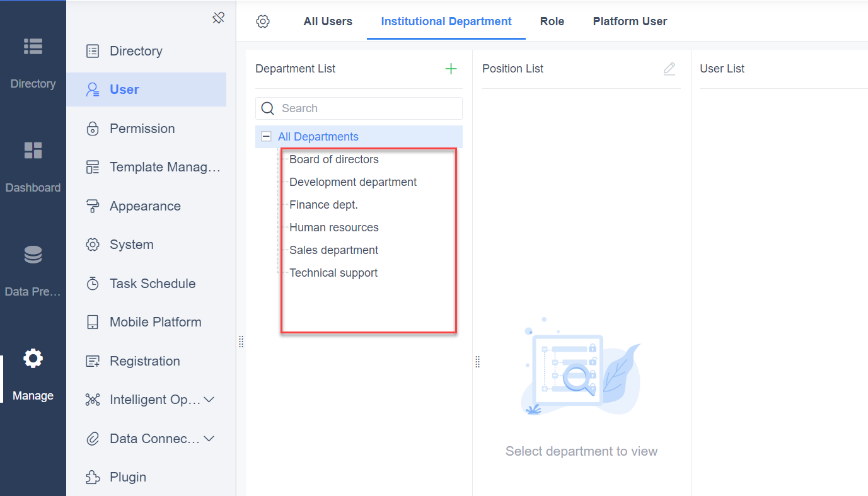This screenshot has height=496, width=868.
Task: Collapse the All Departments tree node
Action: click(266, 136)
